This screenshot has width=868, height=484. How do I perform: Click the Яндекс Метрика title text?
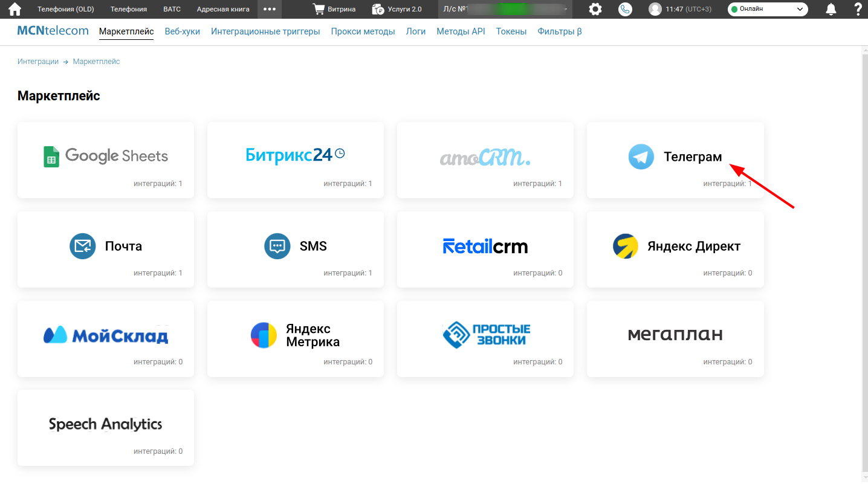click(x=313, y=335)
